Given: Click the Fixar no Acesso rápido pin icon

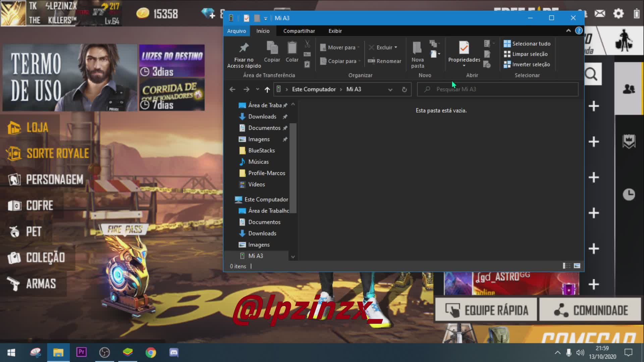Looking at the screenshot, I should pyautogui.click(x=244, y=48).
